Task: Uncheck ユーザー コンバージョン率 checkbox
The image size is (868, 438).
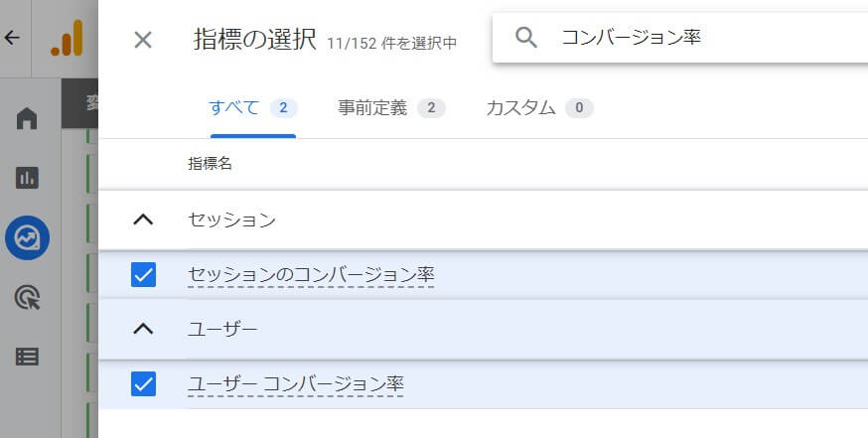Action: click(143, 383)
